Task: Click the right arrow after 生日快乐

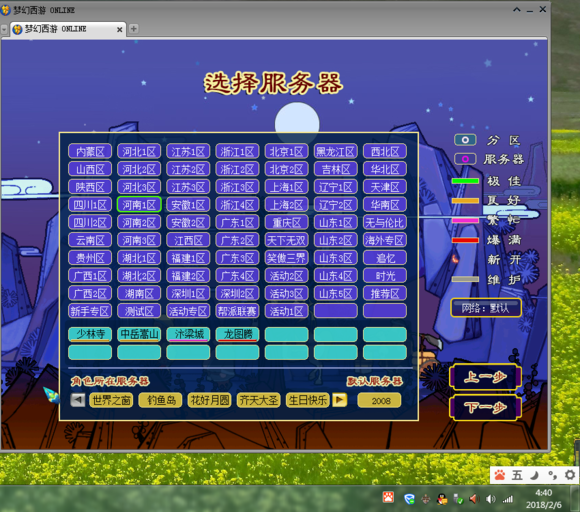Action: coord(340,400)
